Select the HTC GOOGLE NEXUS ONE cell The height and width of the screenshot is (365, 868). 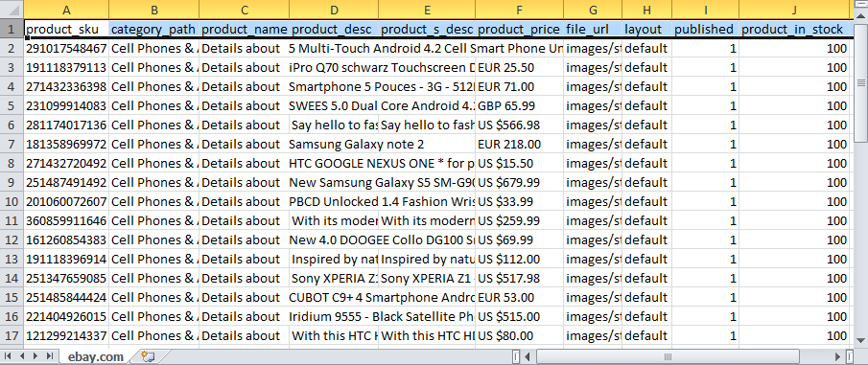coord(334,163)
